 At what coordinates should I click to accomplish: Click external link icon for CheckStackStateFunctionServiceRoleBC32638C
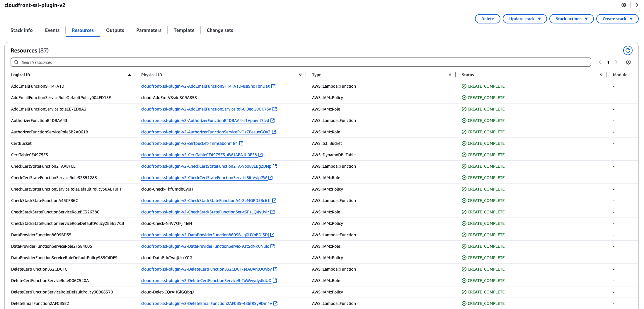(x=272, y=212)
